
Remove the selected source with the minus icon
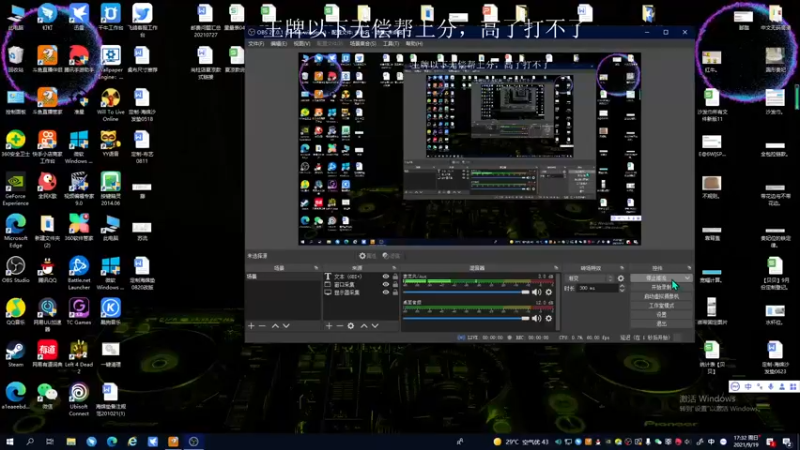pos(340,326)
